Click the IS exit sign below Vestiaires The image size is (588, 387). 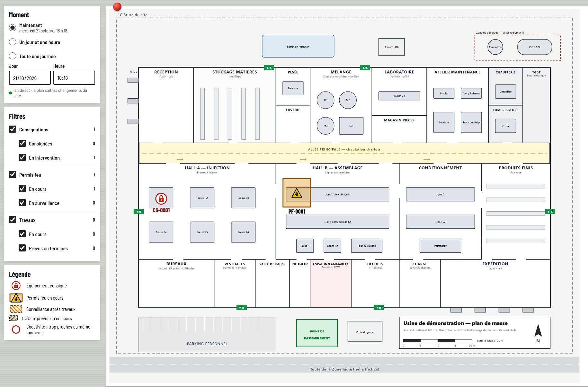point(242,308)
